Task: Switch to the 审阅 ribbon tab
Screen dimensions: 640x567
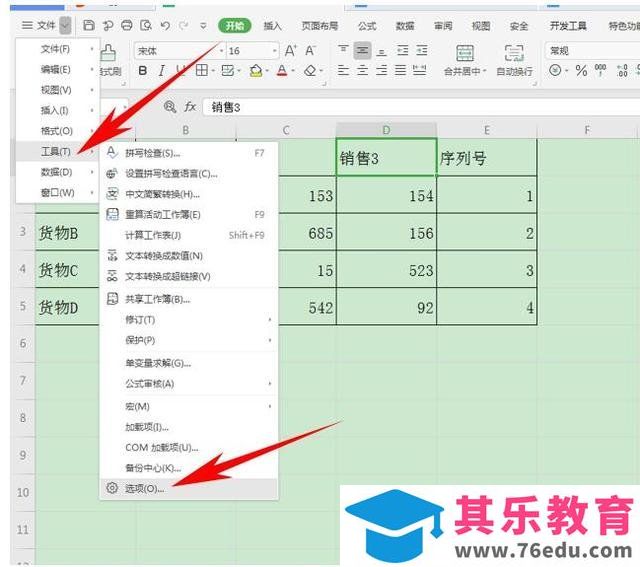Action: [443, 26]
